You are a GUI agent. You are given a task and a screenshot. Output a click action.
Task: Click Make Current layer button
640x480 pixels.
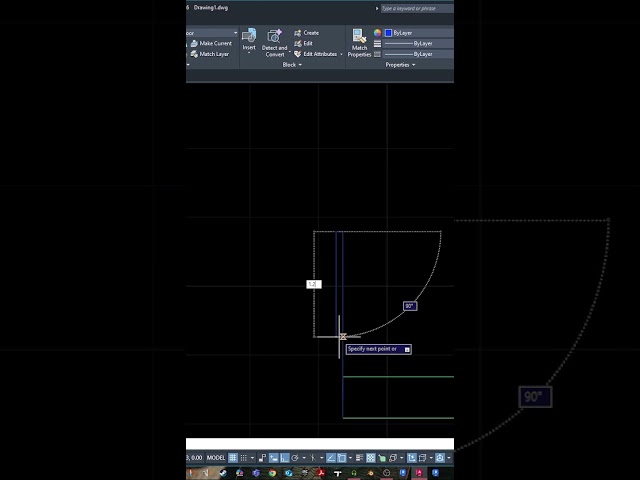click(x=211, y=43)
